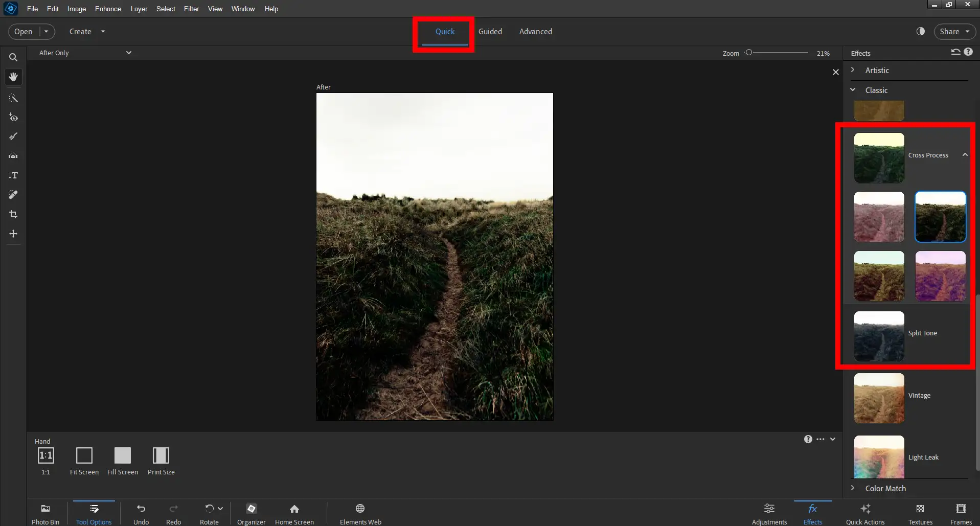Toggle the light/dark mode icon near Share
The height and width of the screenshot is (526, 980).
[921, 31]
